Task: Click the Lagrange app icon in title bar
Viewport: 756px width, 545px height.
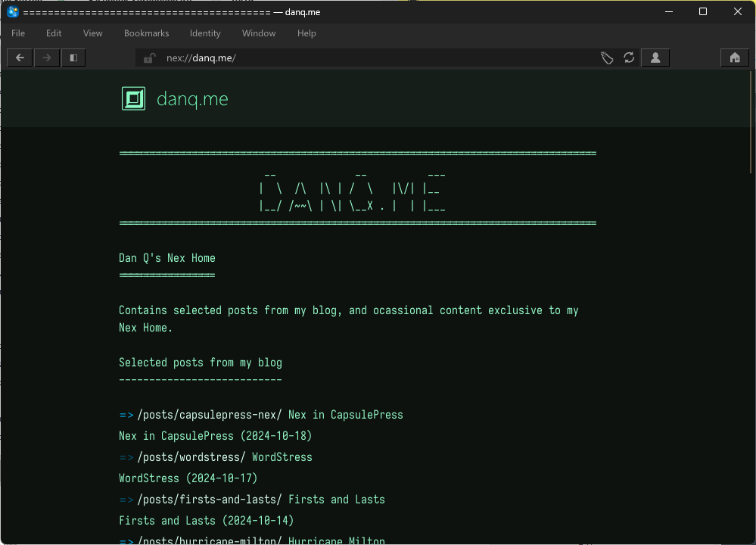Action: [12, 11]
